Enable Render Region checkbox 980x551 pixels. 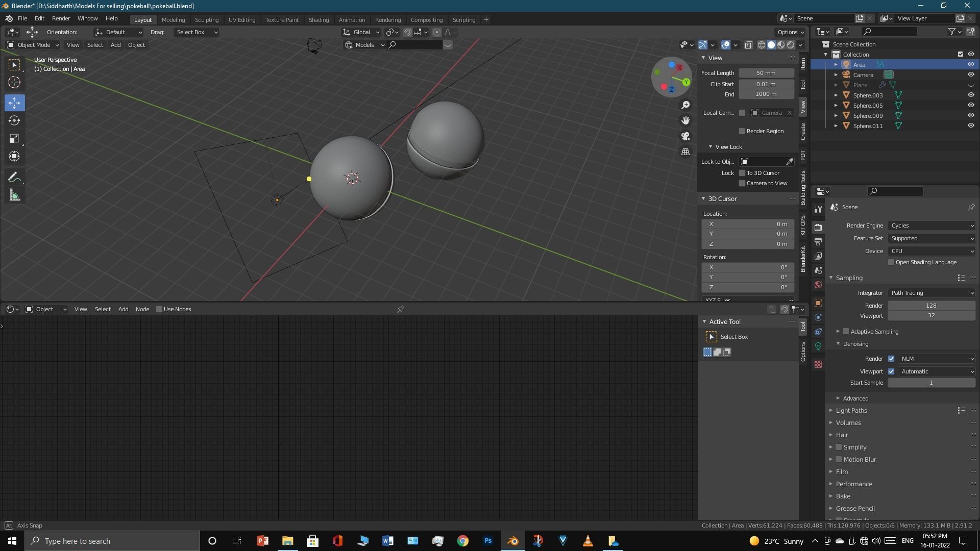coord(742,131)
